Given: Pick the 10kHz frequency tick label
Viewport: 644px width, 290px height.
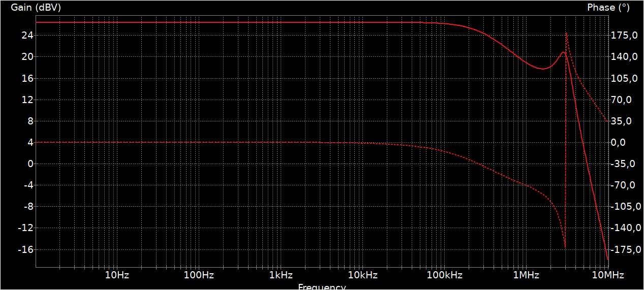Looking at the screenshot, I should tap(362, 275).
